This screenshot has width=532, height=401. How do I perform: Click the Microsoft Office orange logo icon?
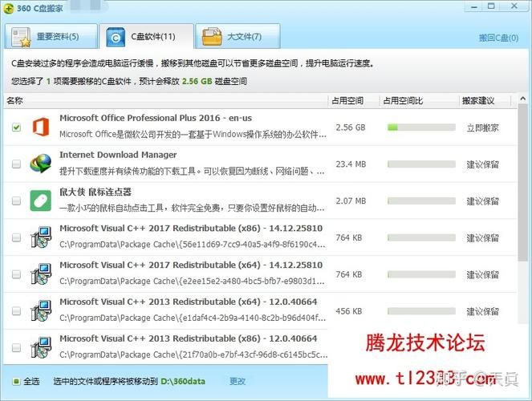[x=41, y=127]
